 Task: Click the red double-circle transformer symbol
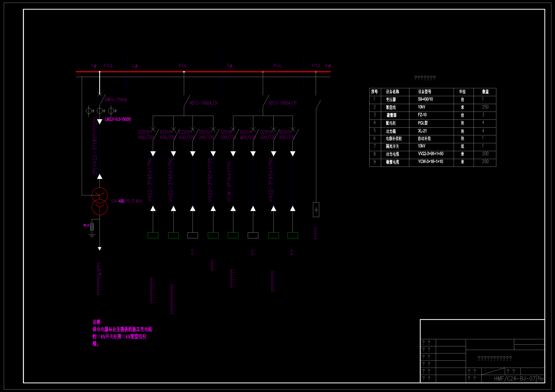[x=100, y=201]
